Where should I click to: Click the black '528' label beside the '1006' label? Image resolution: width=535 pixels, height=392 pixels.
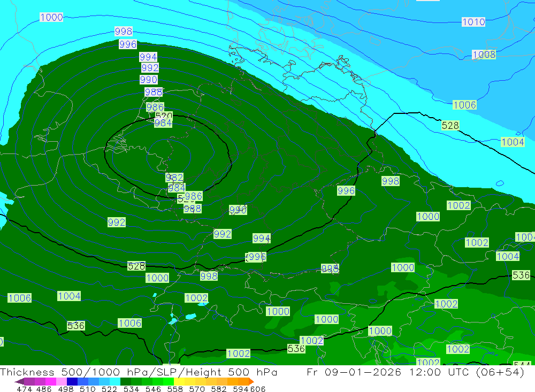[x=450, y=126]
